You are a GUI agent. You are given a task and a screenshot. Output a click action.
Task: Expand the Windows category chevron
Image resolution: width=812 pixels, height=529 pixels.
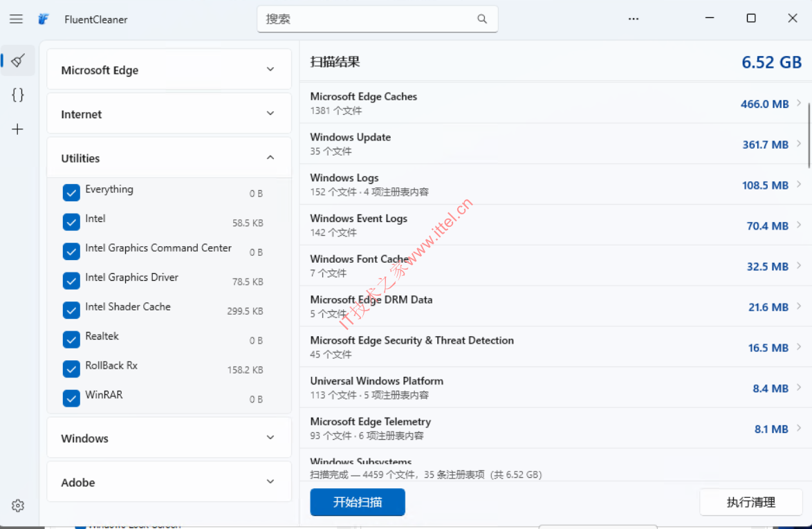pos(270,438)
